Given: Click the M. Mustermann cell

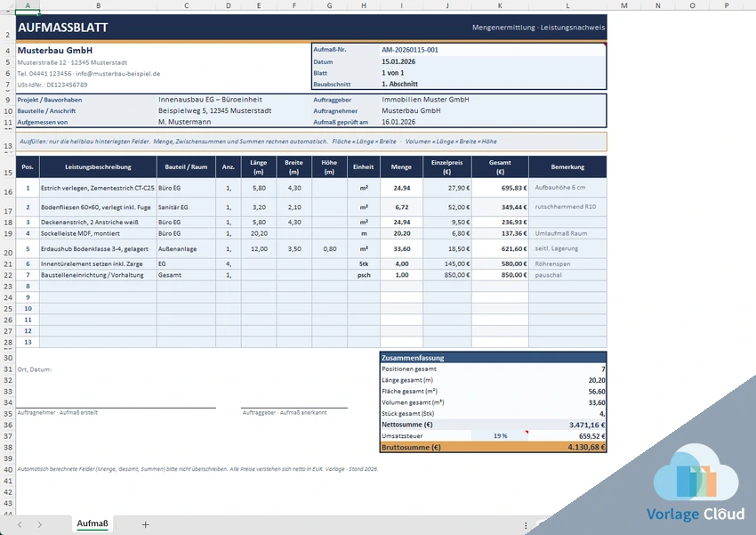Looking at the screenshot, I should click(185, 122).
